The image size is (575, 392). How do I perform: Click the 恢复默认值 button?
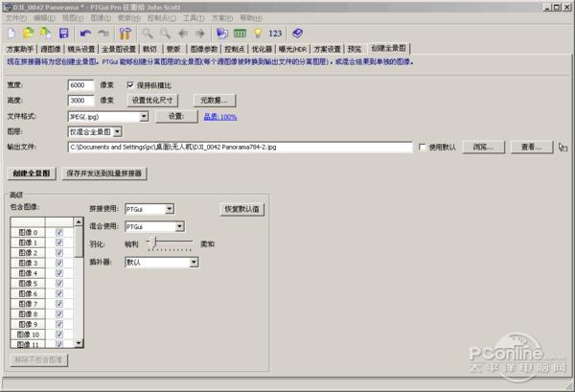[242, 209]
